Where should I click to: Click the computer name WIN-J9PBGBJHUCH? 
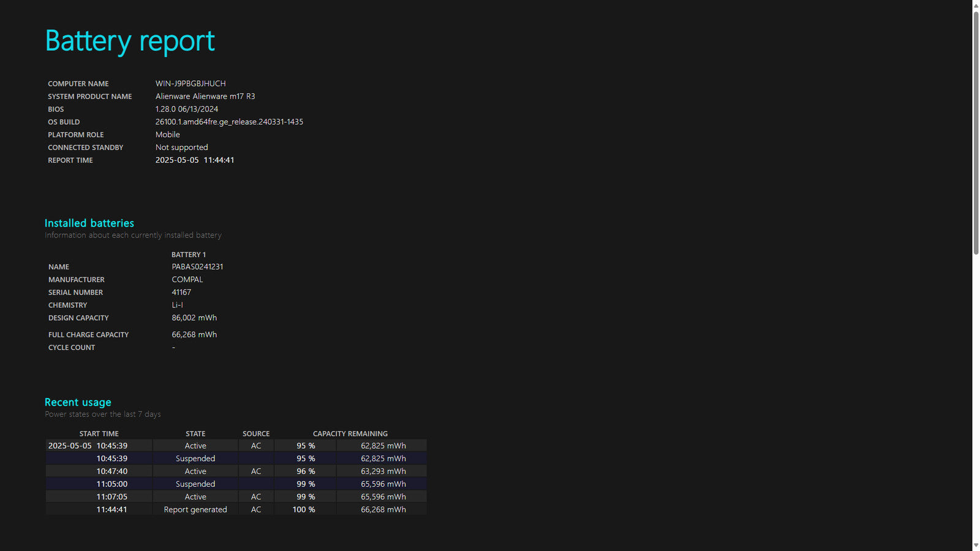pyautogui.click(x=190, y=84)
